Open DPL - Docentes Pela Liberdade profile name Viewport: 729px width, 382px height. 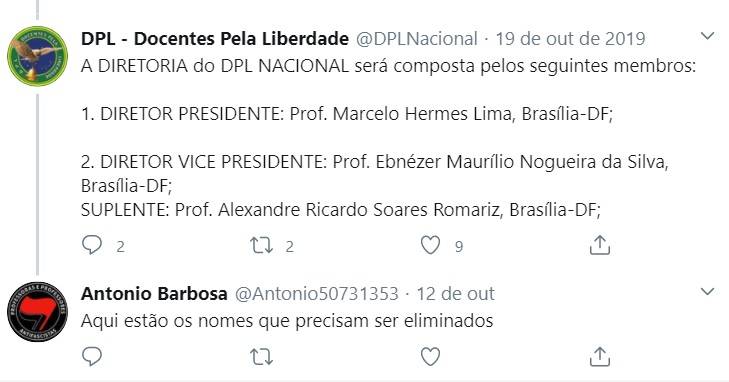[x=215, y=39]
